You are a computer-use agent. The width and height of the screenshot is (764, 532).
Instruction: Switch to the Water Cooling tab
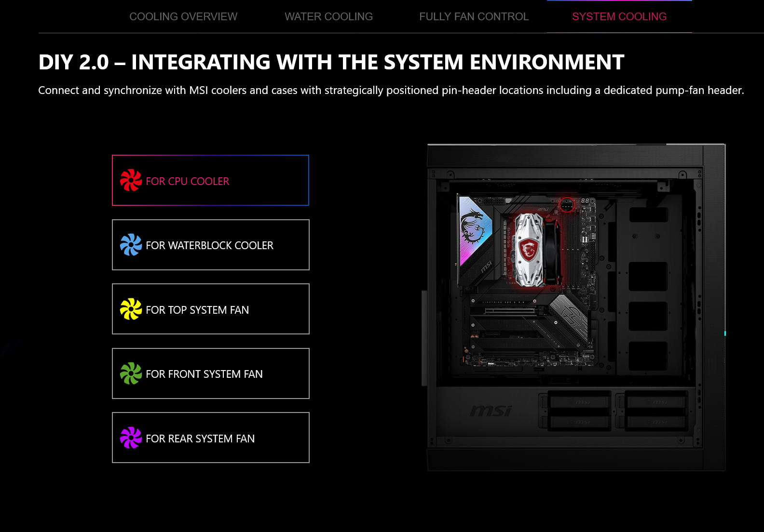[328, 17]
